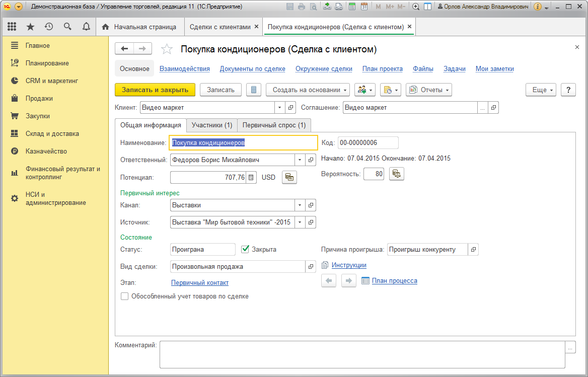Open the global search magnifier
The height and width of the screenshot is (377, 588).
click(x=67, y=27)
